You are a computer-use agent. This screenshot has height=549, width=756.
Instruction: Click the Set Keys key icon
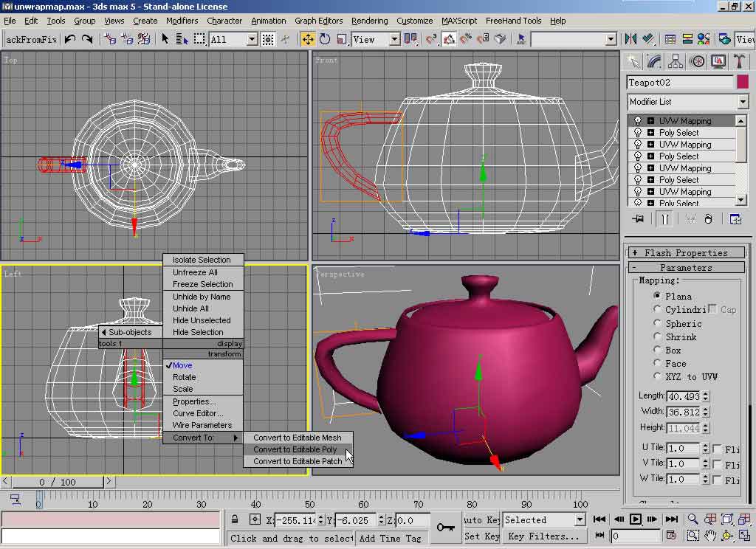tap(445, 527)
